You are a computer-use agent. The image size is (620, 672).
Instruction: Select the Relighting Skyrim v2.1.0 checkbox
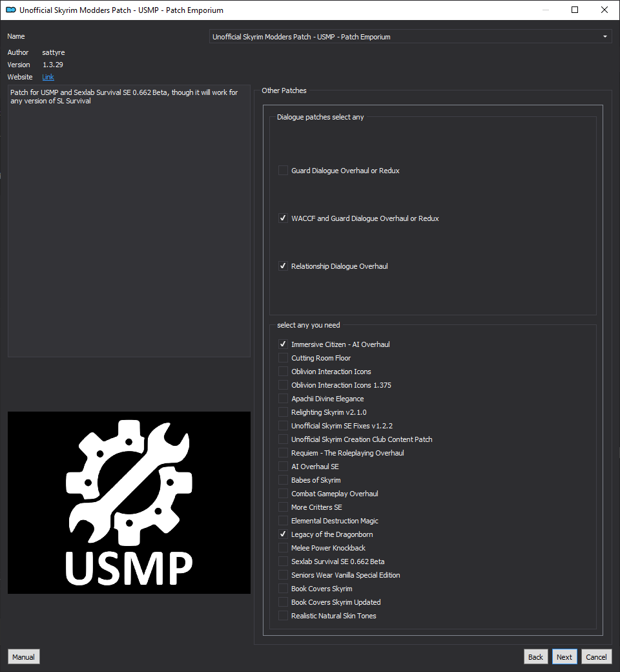click(x=283, y=412)
